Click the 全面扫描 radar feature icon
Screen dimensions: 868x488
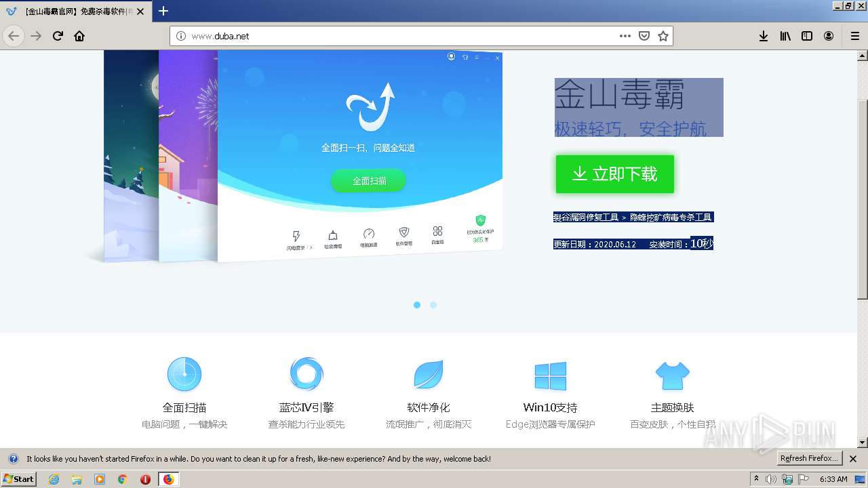pyautogui.click(x=184, y=374)
